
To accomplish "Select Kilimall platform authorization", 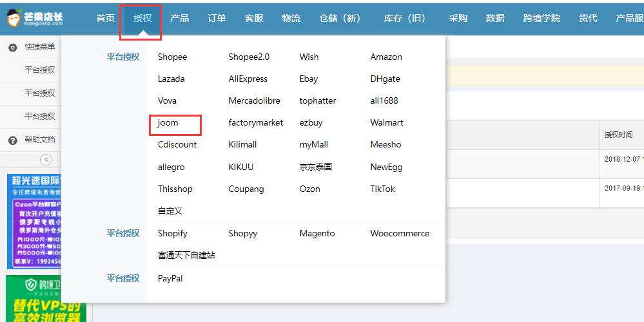I will coord(243,144).
